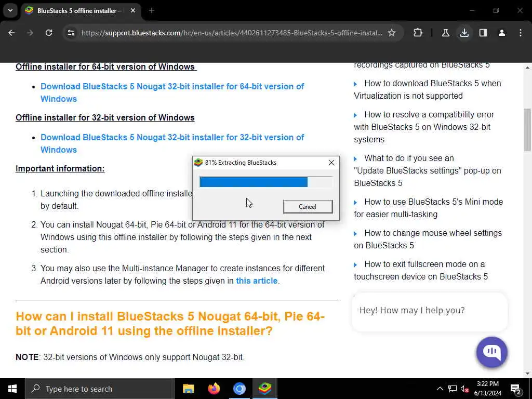The image size is (532, 399).
Task: Click the taskbar "Type here to search" box
Action: [x=99, y=389]
